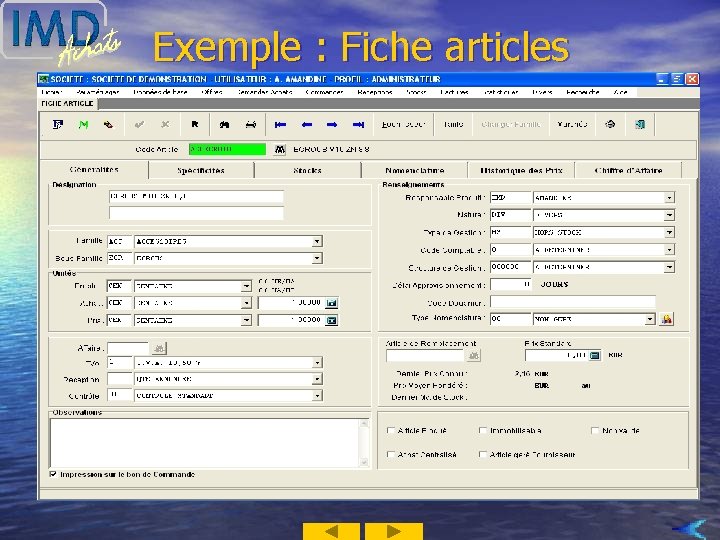The height and width of the screenshot is (540, 720).
Task: Expand the Responsable Produit dropdown
Action: [x=669, y=197]
